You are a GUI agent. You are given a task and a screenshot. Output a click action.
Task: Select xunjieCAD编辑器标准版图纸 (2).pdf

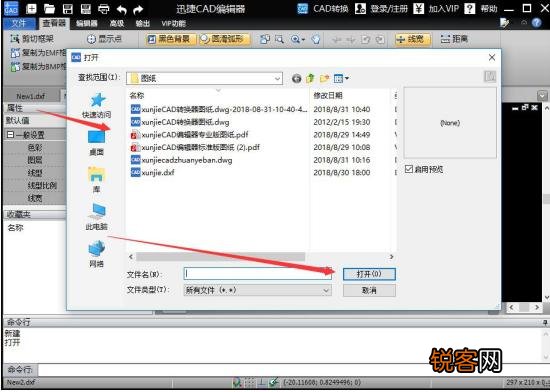coord(195,147)
